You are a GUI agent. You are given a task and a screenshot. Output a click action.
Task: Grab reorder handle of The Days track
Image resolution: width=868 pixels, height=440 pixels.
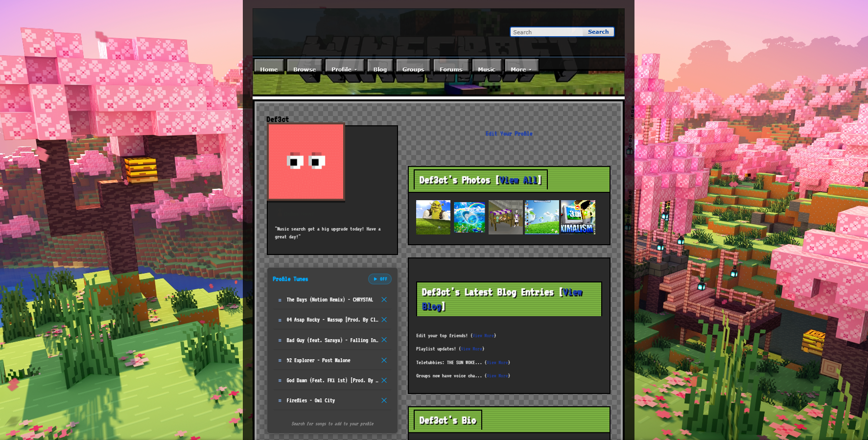coord(280,300)
